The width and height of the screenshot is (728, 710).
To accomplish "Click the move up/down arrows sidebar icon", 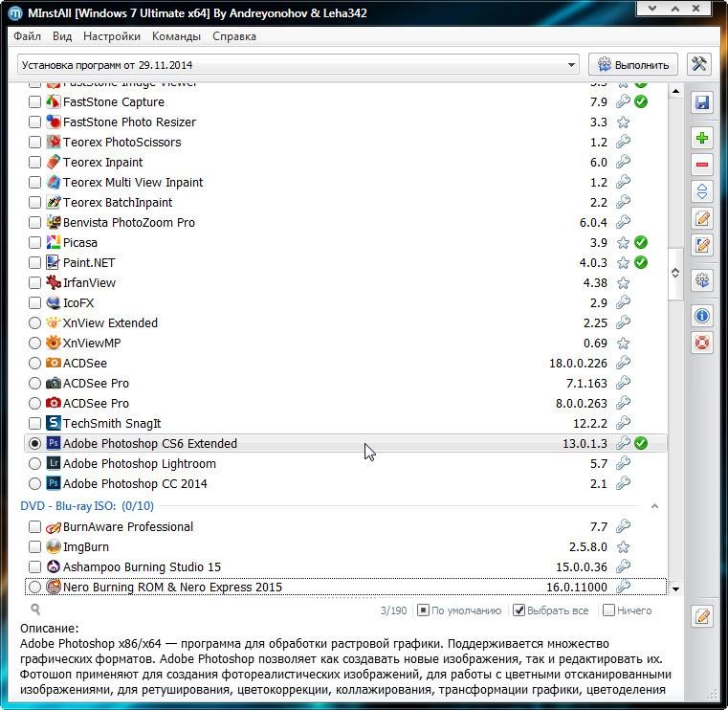I will click(701, 191).
